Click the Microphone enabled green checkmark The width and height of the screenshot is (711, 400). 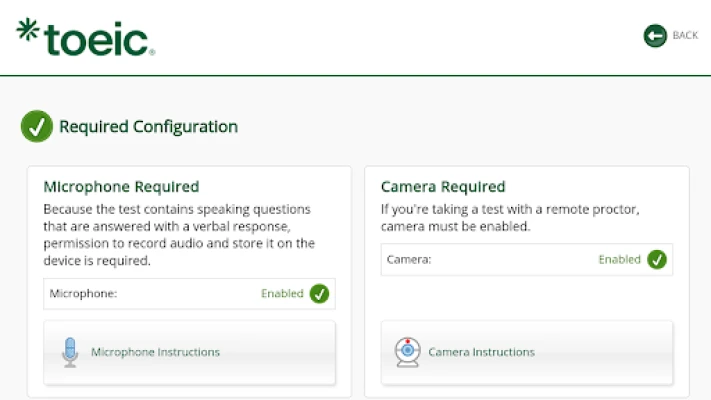click(x=319, y=294)
